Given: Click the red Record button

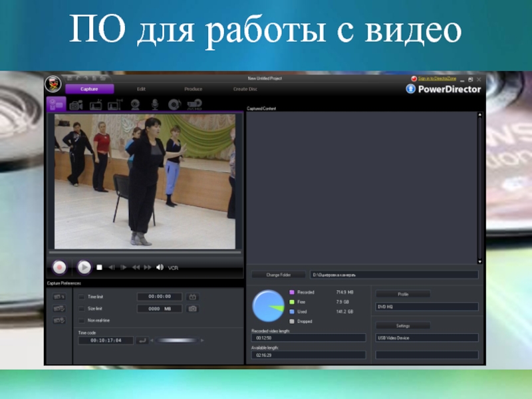Looking at the screenshot, I should coord(59,267).
